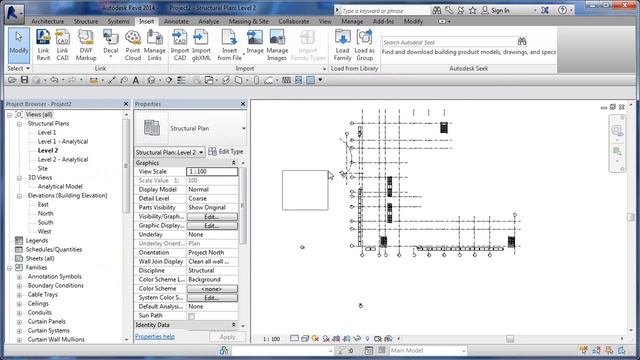Click the Favorites star icon in title bar
The width and height of the screenshot is (640, 360).
tap(472, 10)
